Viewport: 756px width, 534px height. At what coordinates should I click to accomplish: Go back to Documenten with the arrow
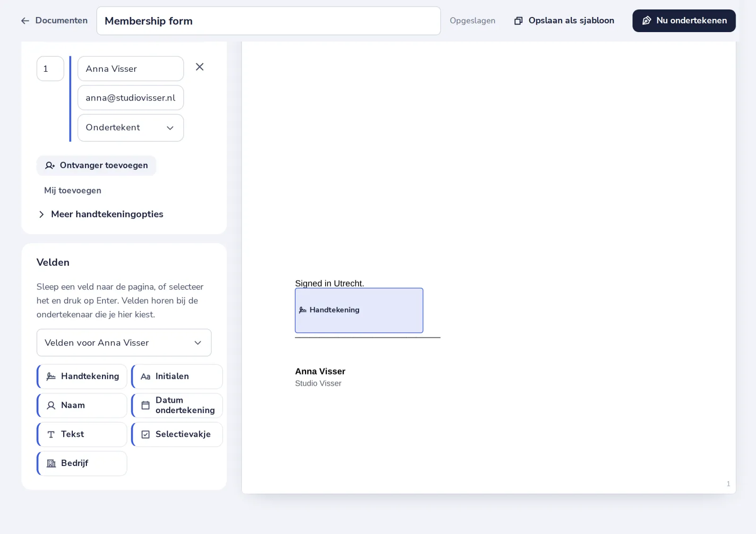click(x=25, y=21)
